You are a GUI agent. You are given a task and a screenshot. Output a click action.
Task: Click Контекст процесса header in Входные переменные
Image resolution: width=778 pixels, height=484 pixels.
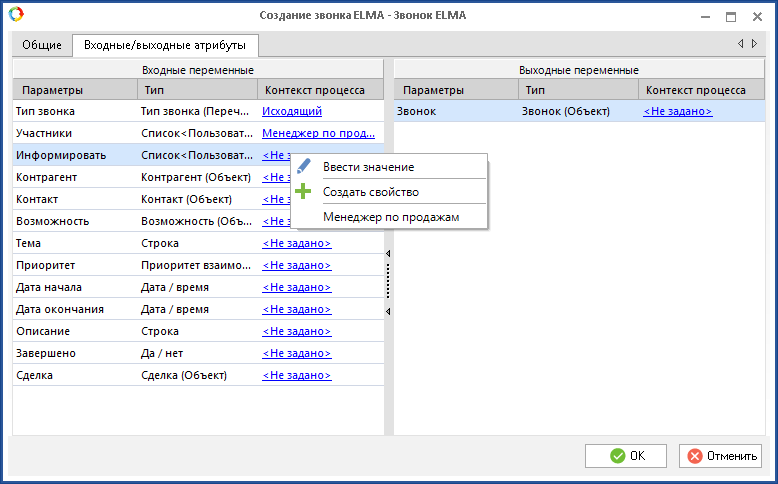point(321,90)
